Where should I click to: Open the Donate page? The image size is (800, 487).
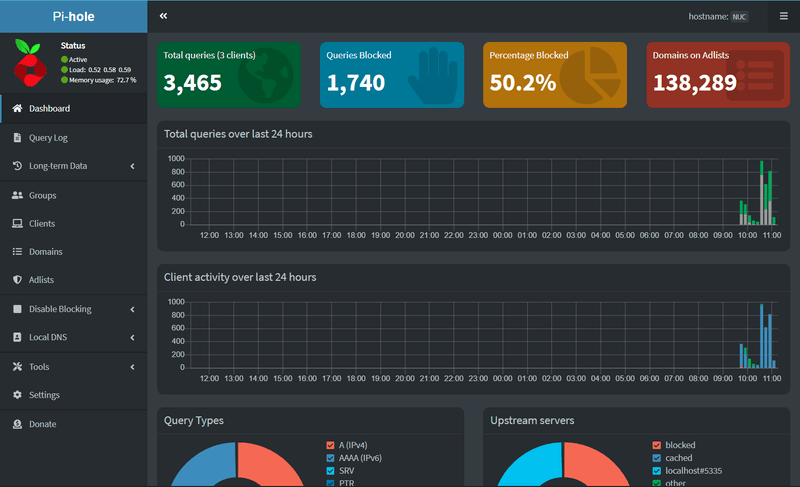point(73,424)
